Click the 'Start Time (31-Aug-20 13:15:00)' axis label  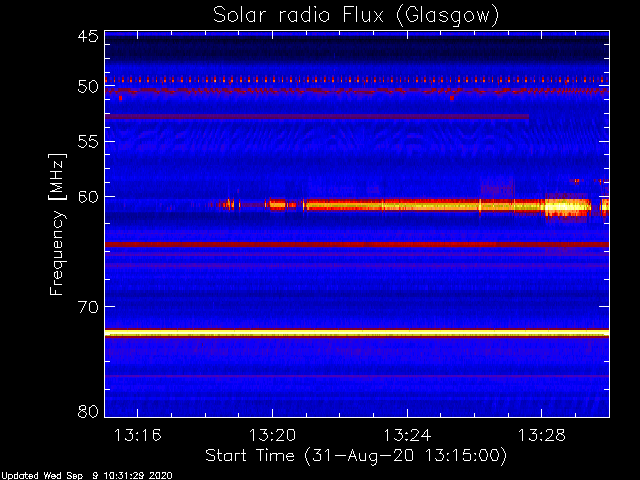(x=356, y=456)
